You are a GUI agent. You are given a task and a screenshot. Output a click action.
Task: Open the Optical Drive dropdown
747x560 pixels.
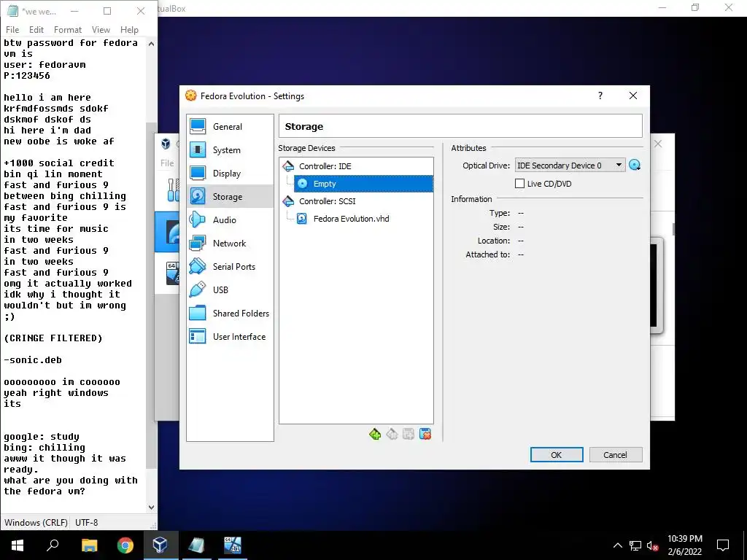(x=570, y=166)
